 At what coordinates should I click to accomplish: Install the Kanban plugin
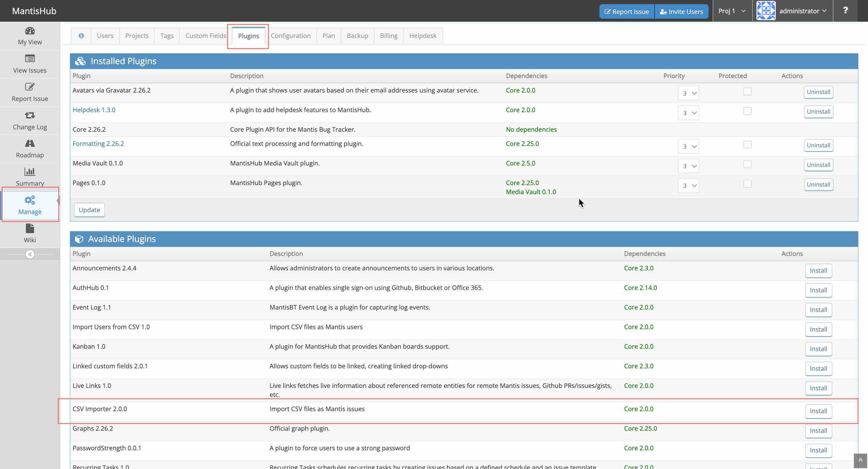[818, 349]
